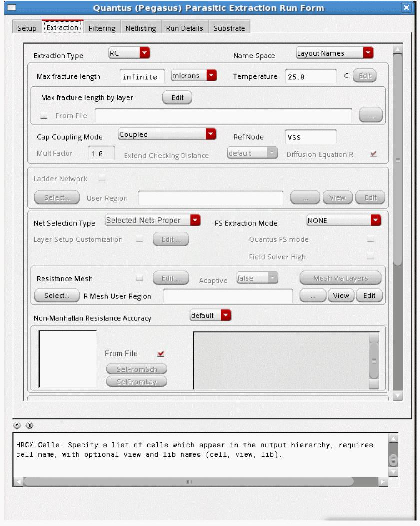Screen dimensions: 420x526
Task: Browse for the fracture length file
Action: point(371,115)
